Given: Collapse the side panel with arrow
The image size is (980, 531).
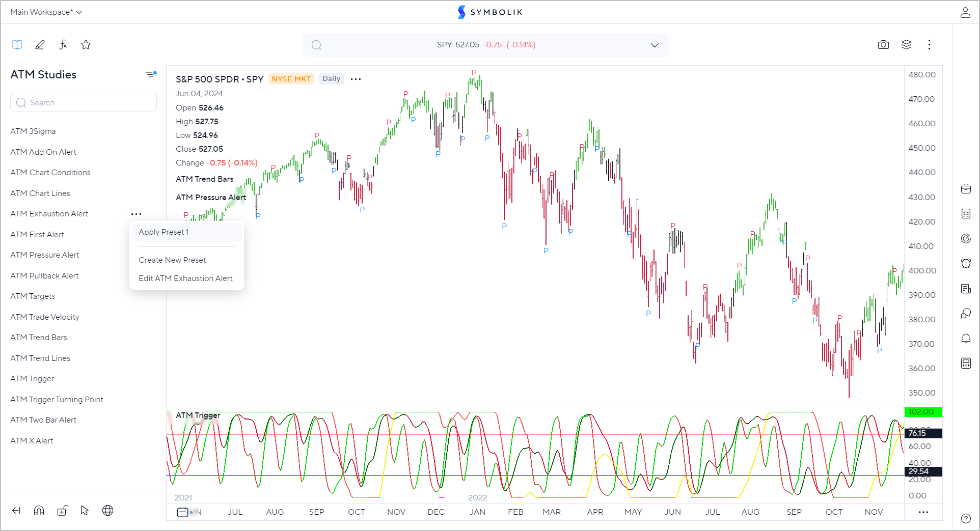Looking at the screenshot, I should tap(16, 511).
